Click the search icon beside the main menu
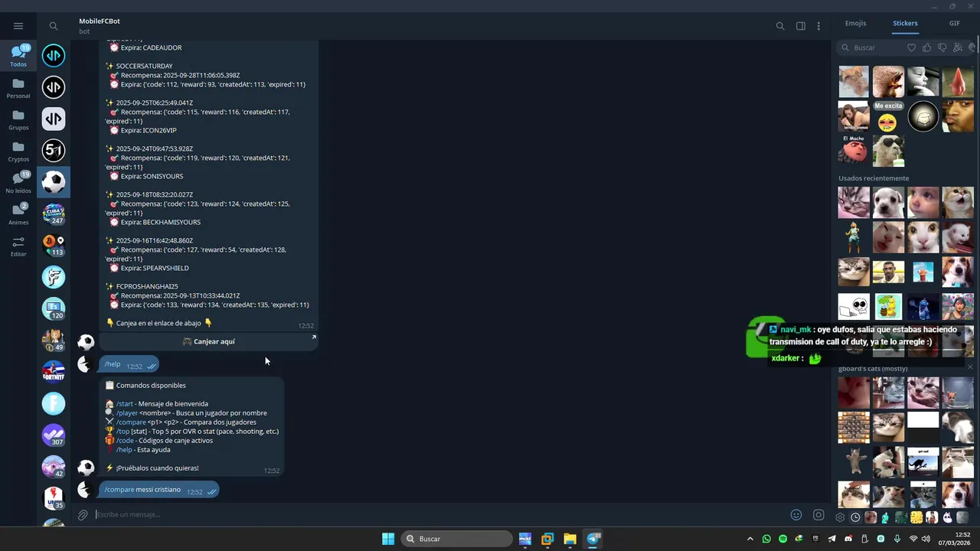 coord(54,26)
